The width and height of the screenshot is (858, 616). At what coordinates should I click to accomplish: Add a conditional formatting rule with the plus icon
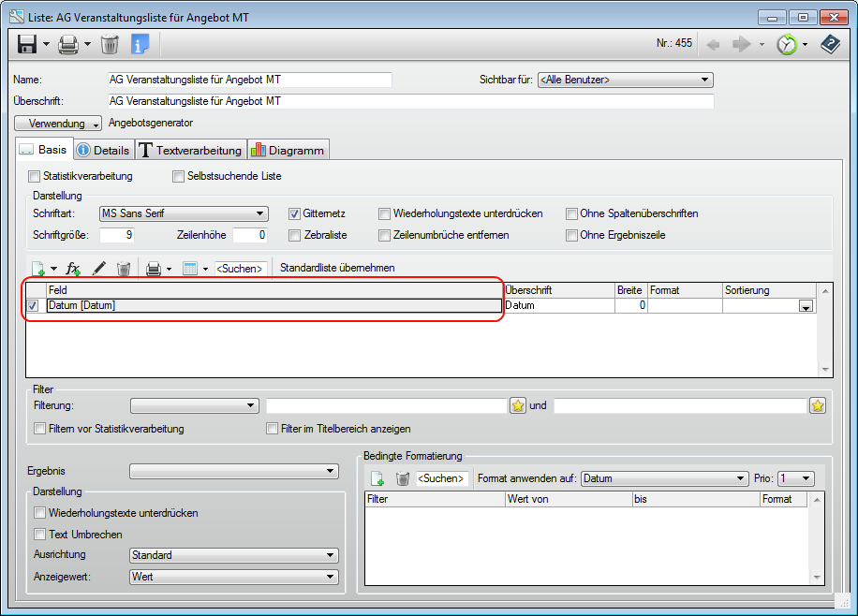pos(378,477)
